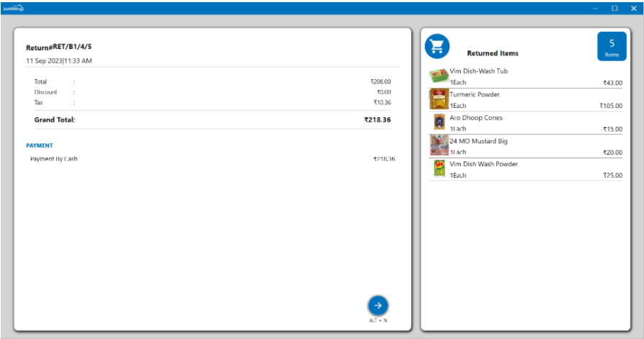Click the Payment By Cash entry
Viewport: 644px width, 339px height.
click(x=54, y=158)
